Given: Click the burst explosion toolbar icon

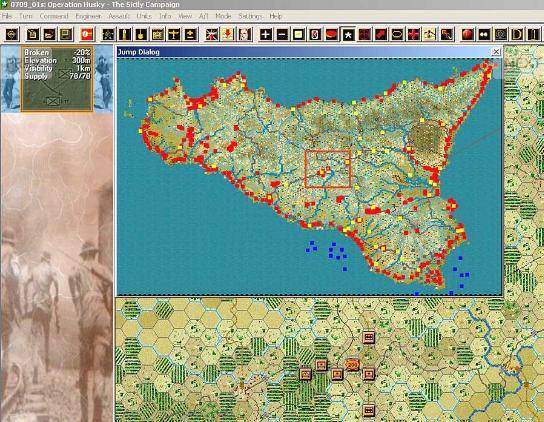Looking at the screenshot, I should pos(211,34).
